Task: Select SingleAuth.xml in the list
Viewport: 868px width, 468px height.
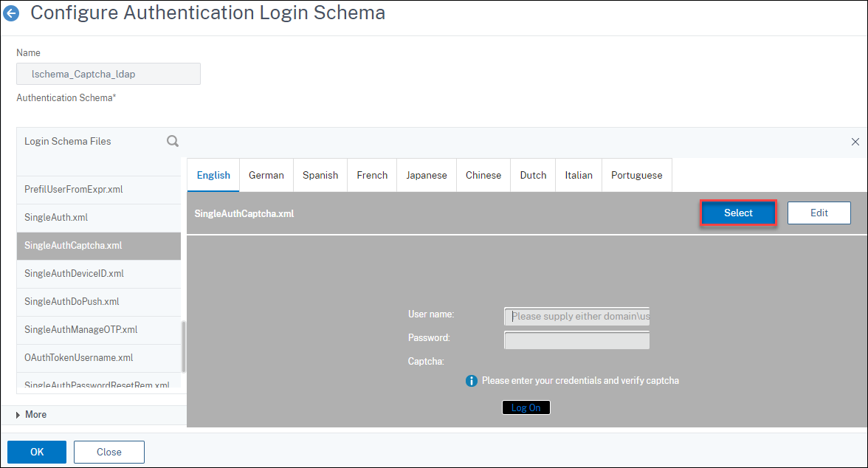Action: tap(99, 218)
